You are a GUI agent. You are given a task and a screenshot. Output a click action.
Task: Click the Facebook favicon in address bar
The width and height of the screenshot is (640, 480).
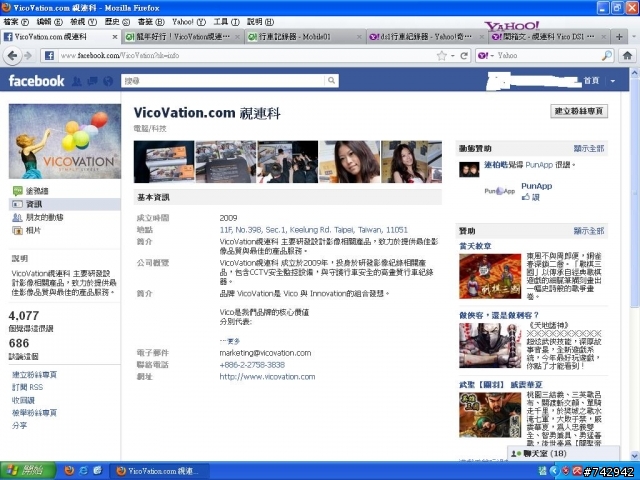click(49, 56)
